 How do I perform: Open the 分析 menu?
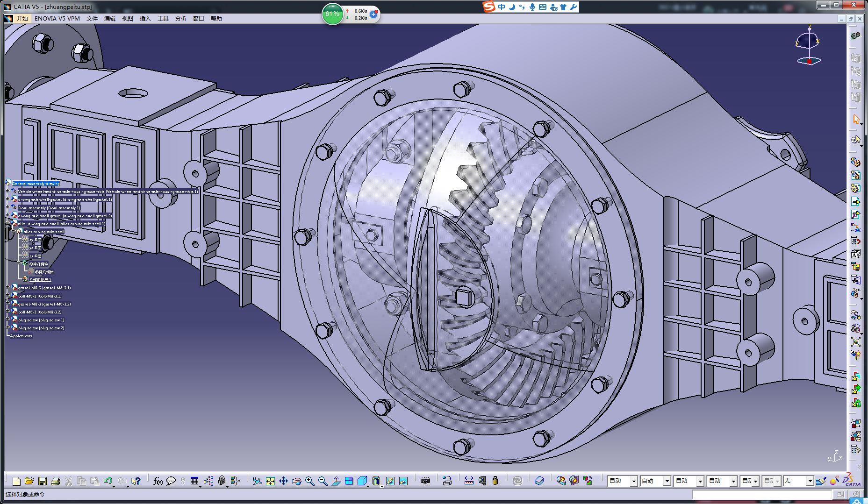pyautogui.click(x=180, y=19)
